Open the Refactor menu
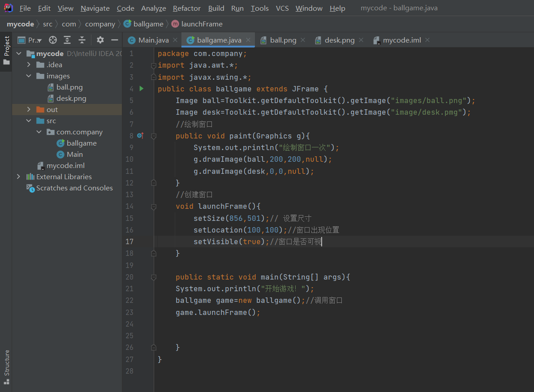 (x=187, y=8)
